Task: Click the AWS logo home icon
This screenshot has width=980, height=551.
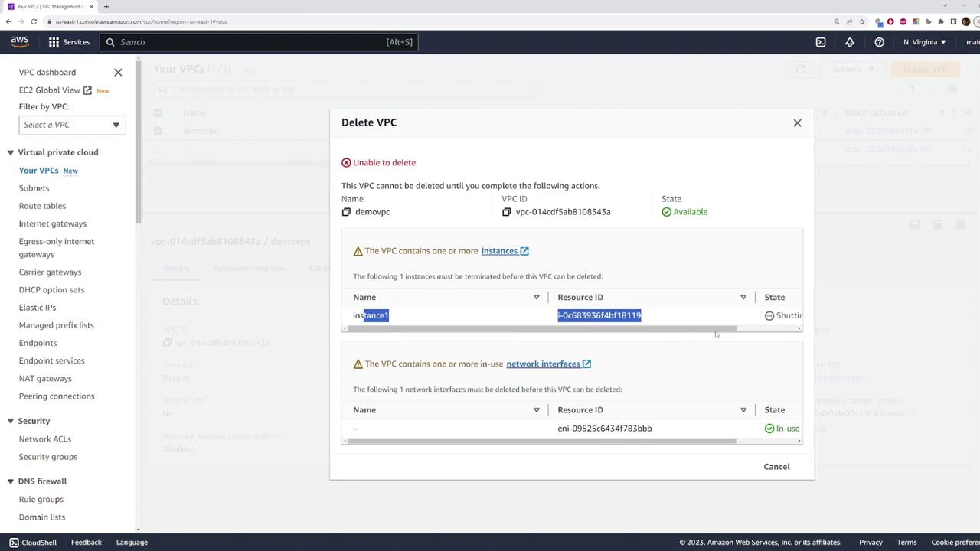Action: coord(19,41)
